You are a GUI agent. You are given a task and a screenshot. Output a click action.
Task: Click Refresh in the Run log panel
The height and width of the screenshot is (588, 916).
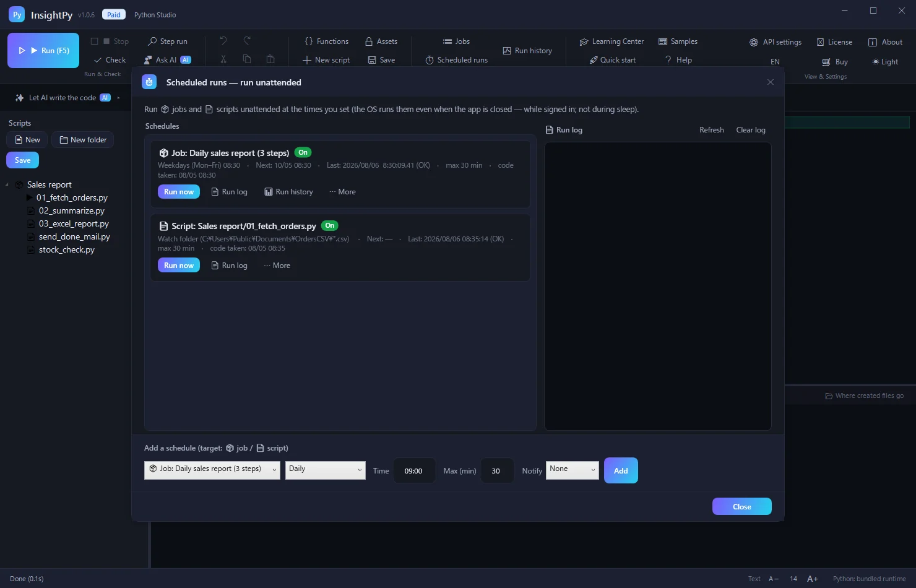[712, 130]
